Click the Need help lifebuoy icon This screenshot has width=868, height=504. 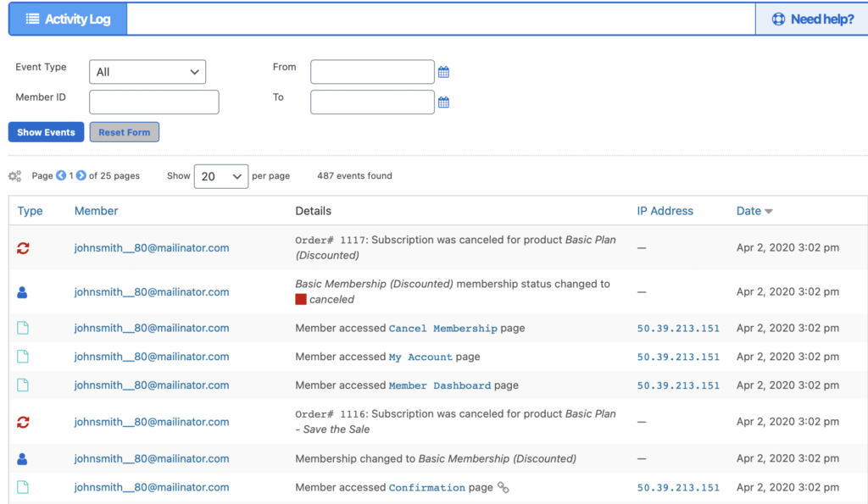(x=778, y=19)
